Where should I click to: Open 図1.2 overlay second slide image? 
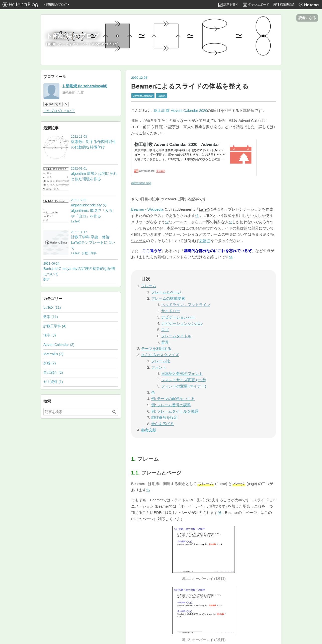click(204, 611)
